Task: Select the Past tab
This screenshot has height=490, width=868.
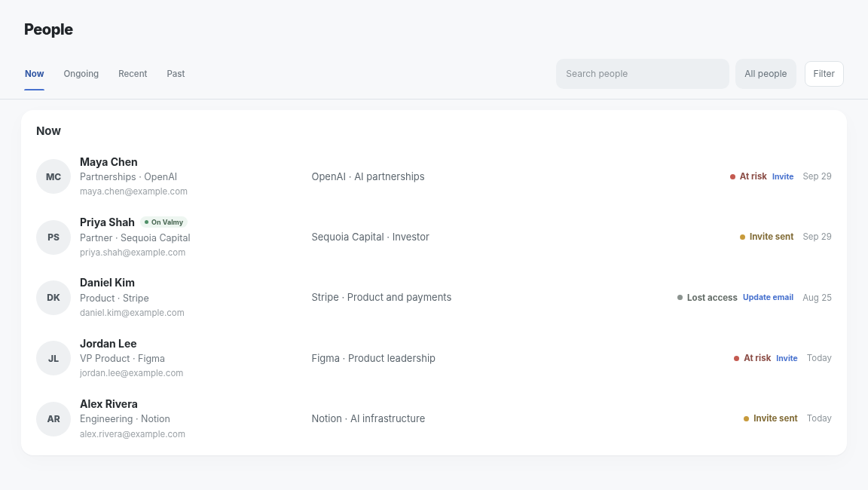Action: point(176,74)
